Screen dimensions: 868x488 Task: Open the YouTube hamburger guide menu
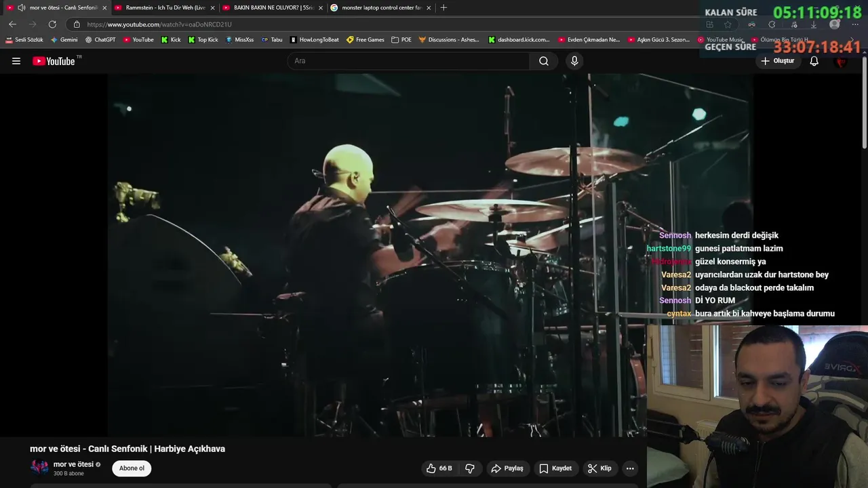click(16, 61)
